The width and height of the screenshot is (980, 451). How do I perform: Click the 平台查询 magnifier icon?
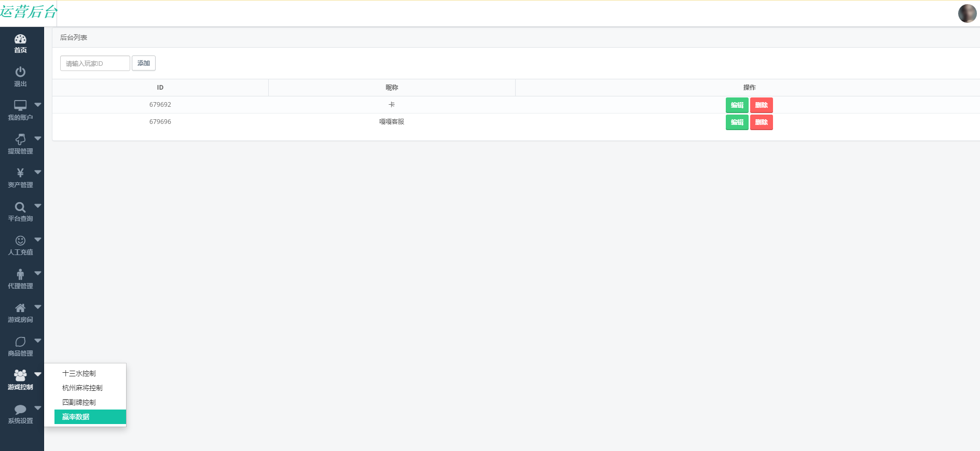[20, 207]
